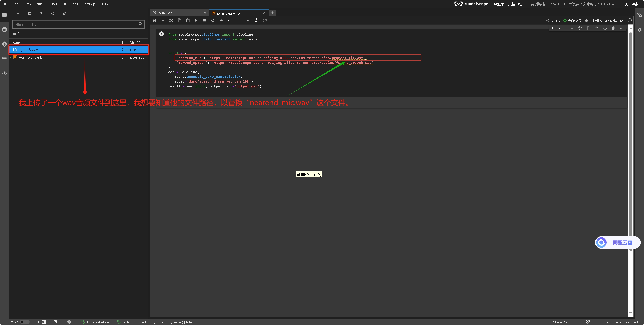The height and width of the screenshot is (325, 644).
Task: Create a new folder in file browser
Action: click(30, 13)
